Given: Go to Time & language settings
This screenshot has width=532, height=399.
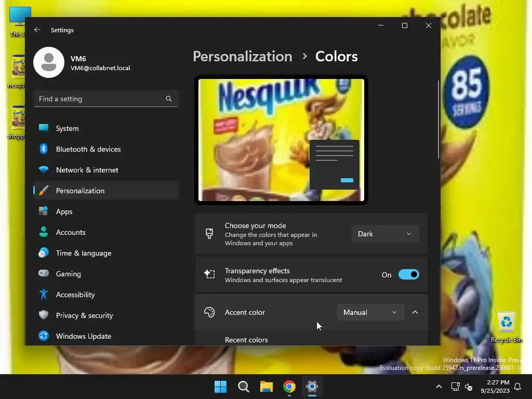Looking at the screenshot, I should [106, 253].
